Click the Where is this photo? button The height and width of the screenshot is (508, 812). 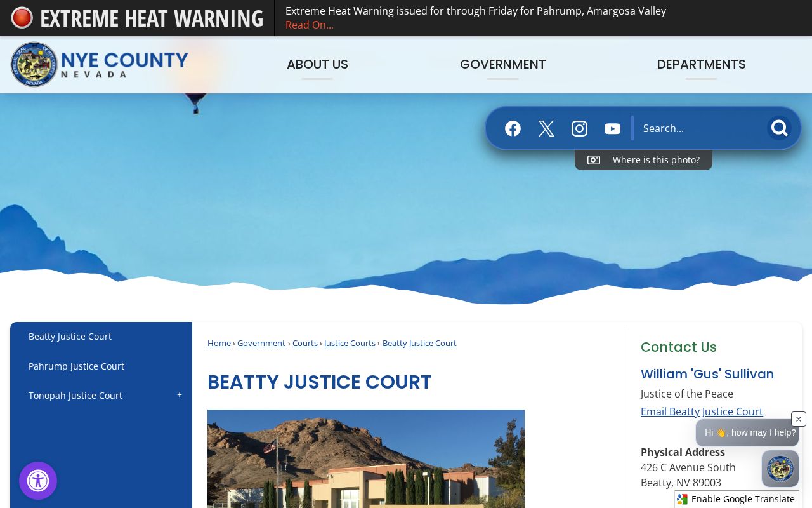643,160
